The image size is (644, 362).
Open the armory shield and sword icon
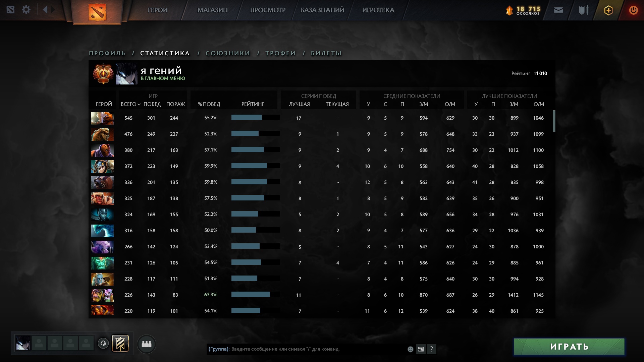[584, 10]
